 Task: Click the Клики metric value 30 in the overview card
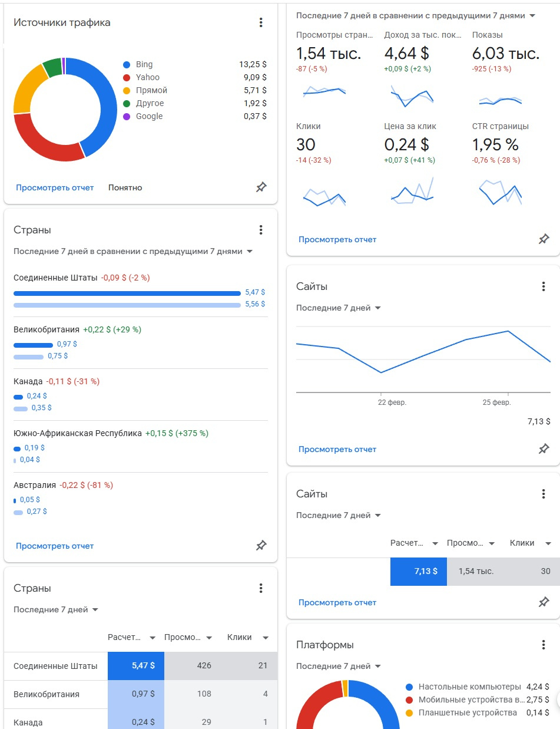click(x=306, y=144)
